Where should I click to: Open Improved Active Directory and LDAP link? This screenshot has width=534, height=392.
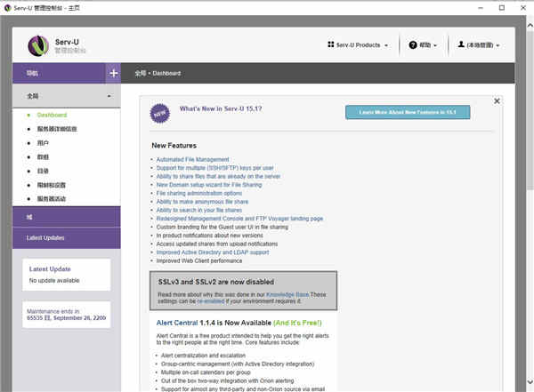point(213,252)
